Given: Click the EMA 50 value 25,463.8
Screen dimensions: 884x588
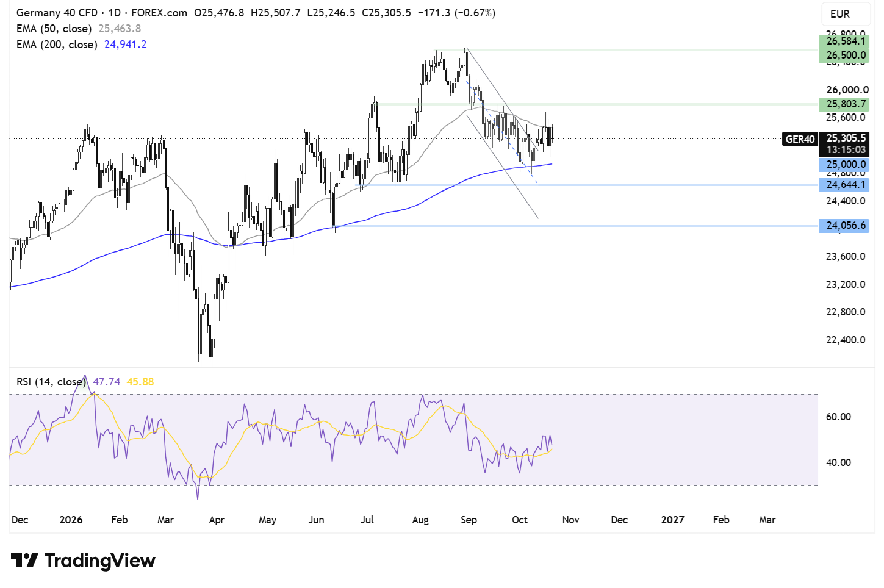Looking at the screenshot, I should [120, 29].
